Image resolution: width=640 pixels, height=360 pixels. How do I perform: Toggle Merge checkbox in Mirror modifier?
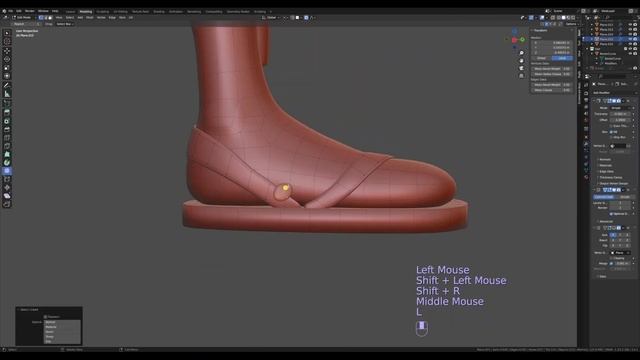(611, 264)
